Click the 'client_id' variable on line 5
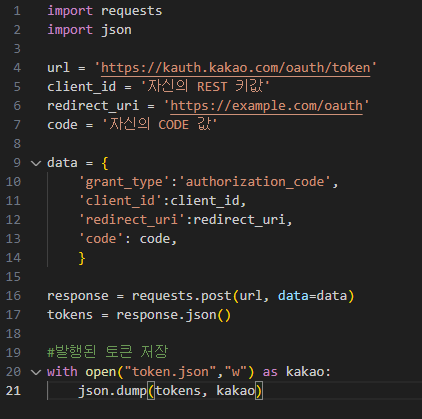The width and height of the screenshot is (422, 419). point(81,87)
